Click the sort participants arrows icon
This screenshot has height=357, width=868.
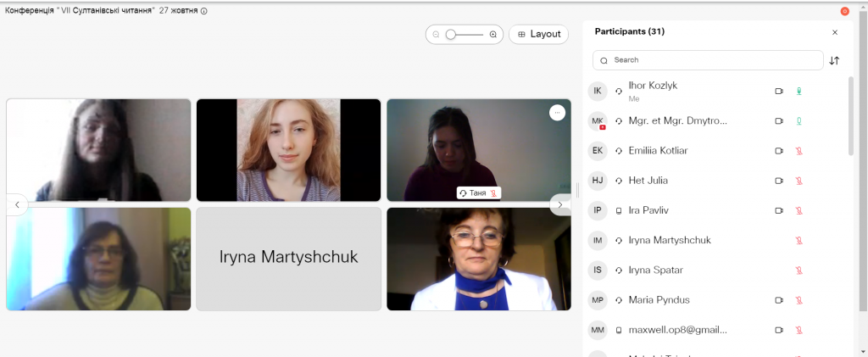pyautogui.click(x=834, y=61)
